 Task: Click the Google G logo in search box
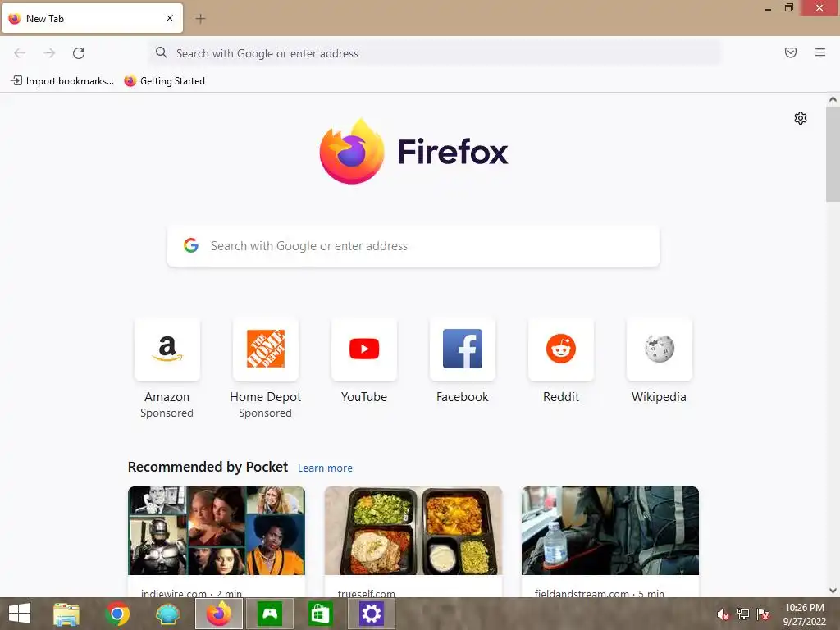click(191, 245)
